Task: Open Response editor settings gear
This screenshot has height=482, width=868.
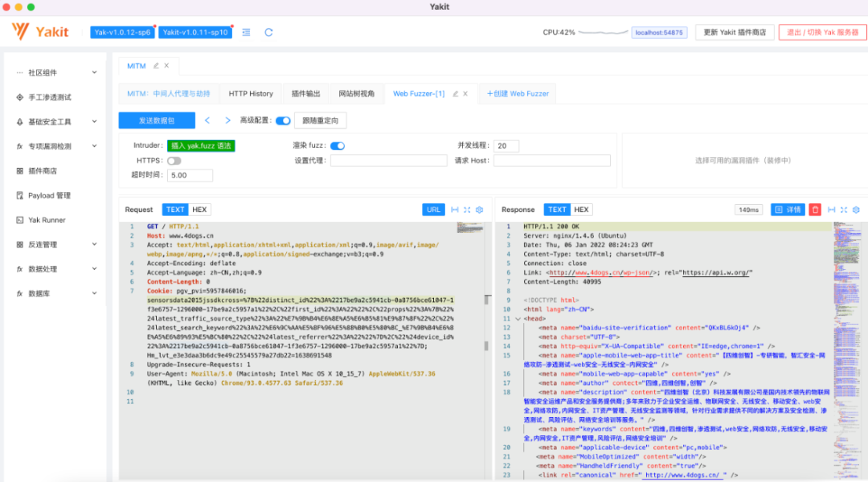Action: [x=856, y=210]
